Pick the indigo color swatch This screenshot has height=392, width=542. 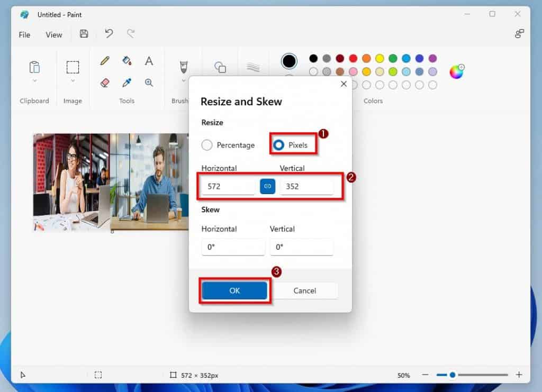tap(419, 58)
